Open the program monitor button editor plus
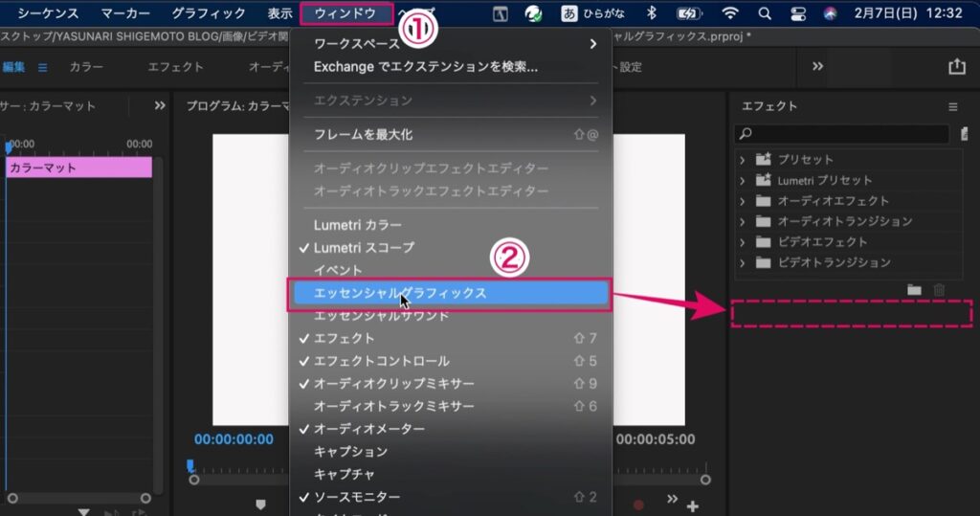Image resolution: width=980 pixels, height=516 pixels. [693, 506]
